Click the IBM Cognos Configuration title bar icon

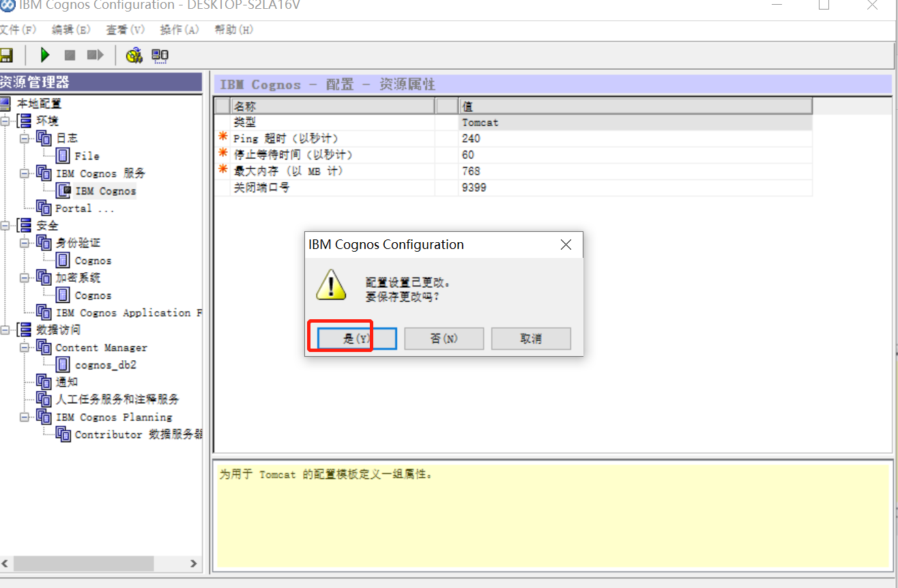click(x=8, y=5)
